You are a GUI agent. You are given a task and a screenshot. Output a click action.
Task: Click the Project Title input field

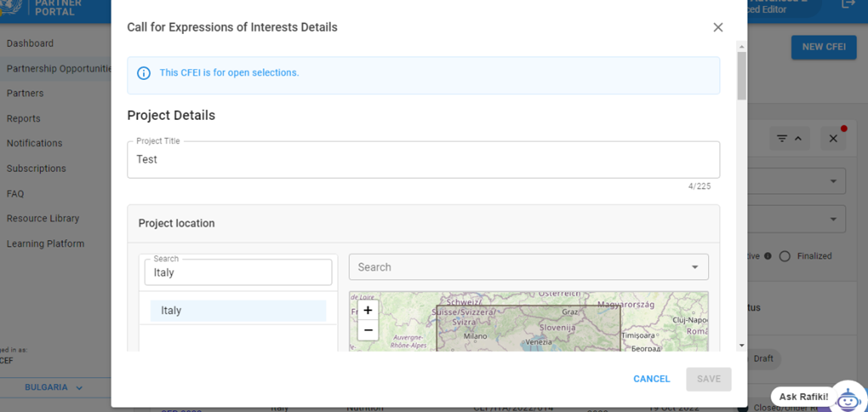[424, 159]
